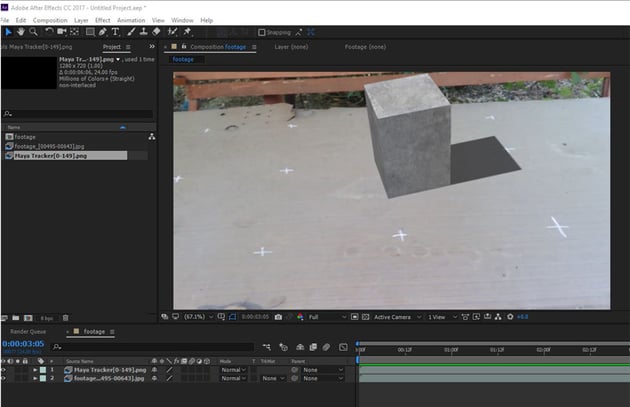Click the timeline layer search field
630x407 pixels.
154,347
